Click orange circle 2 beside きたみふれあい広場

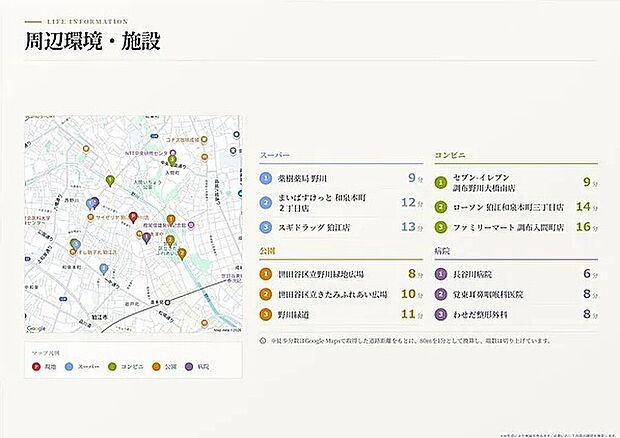tap(266, 295)
